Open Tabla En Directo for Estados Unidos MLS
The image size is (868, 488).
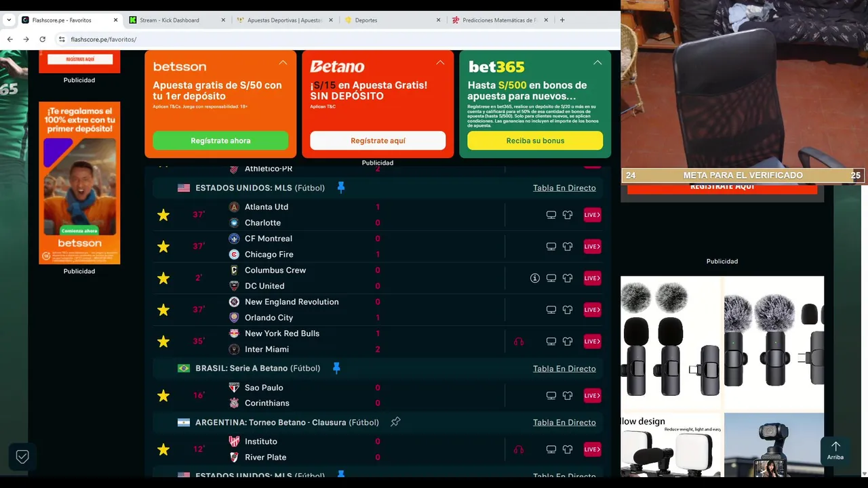point(564,188)
